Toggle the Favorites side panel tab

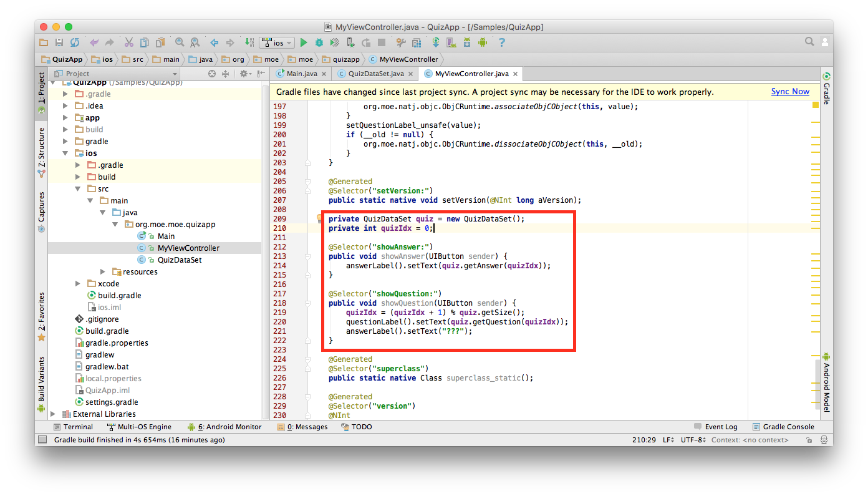tap(41, 316)
